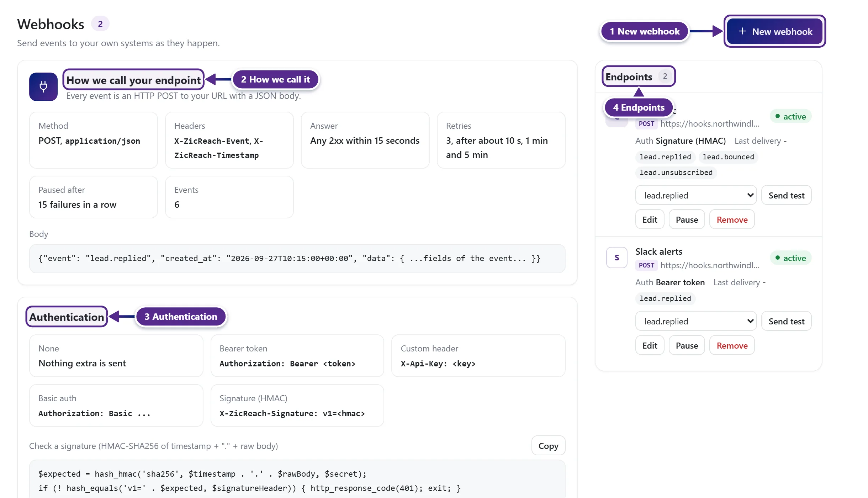Image resolution: width=868 pixels, height=498 pixels.
Task: Select the Signature (HMAC) authentication card
Action: tap(297, 406)
